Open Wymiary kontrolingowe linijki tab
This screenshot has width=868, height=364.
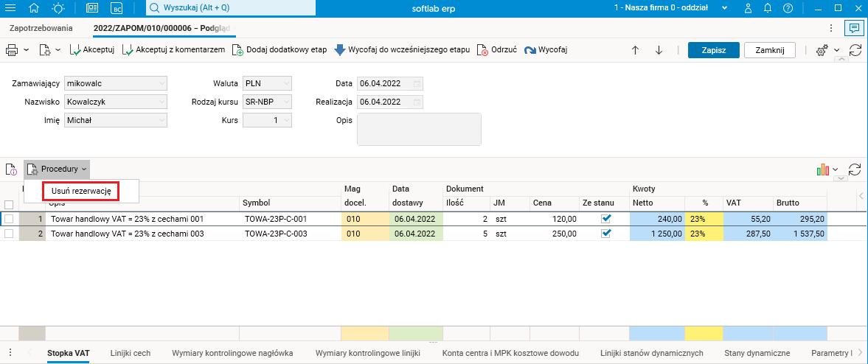click(x=367, y=352)
